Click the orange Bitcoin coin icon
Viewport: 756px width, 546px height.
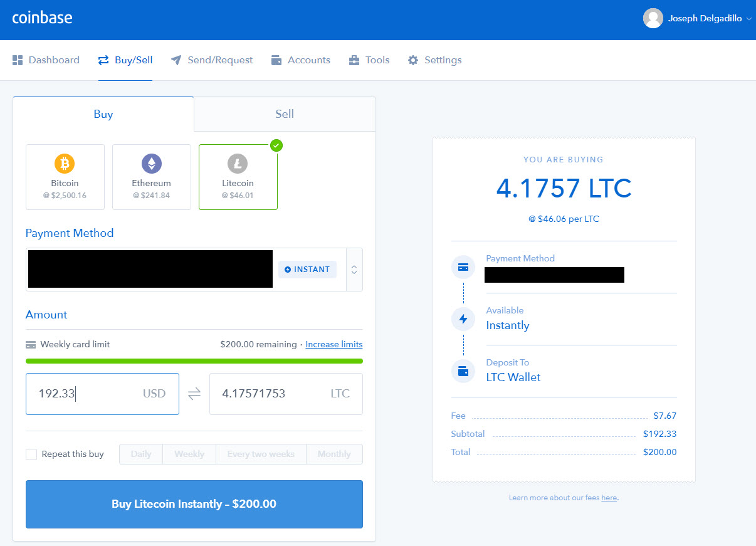tap(65, 164)
